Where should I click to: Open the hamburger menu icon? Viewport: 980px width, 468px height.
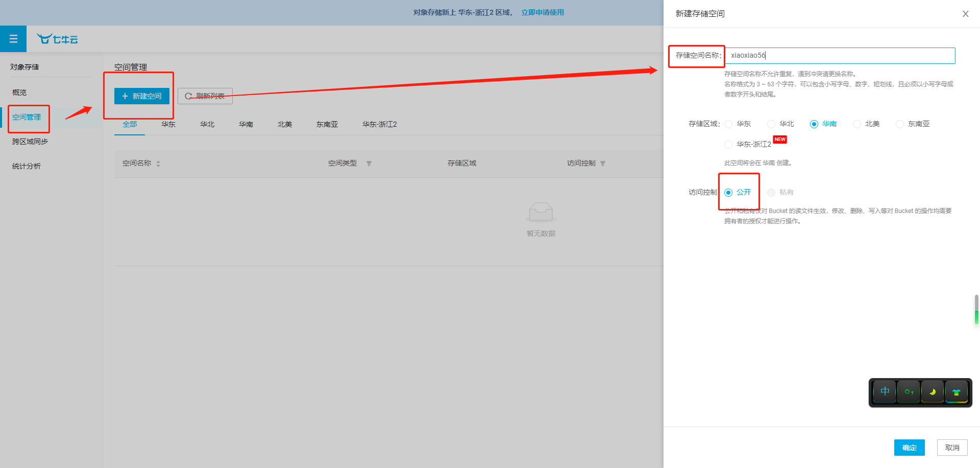click(x=13, y=39)
